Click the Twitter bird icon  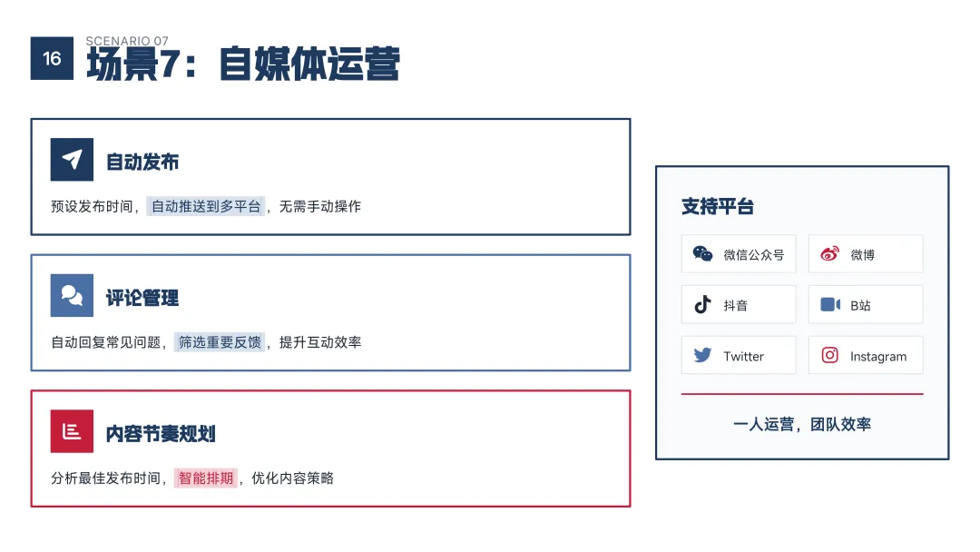(702, 355)
